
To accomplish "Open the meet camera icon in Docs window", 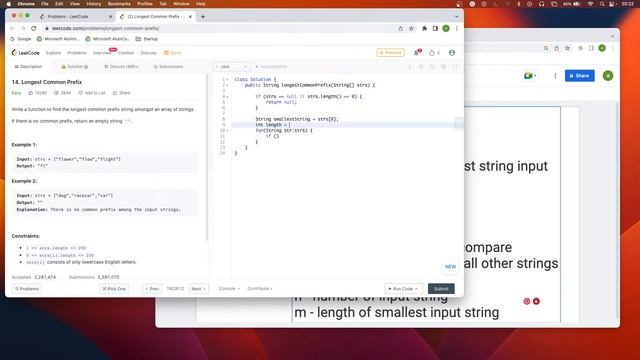I will [x=529, y=76].
